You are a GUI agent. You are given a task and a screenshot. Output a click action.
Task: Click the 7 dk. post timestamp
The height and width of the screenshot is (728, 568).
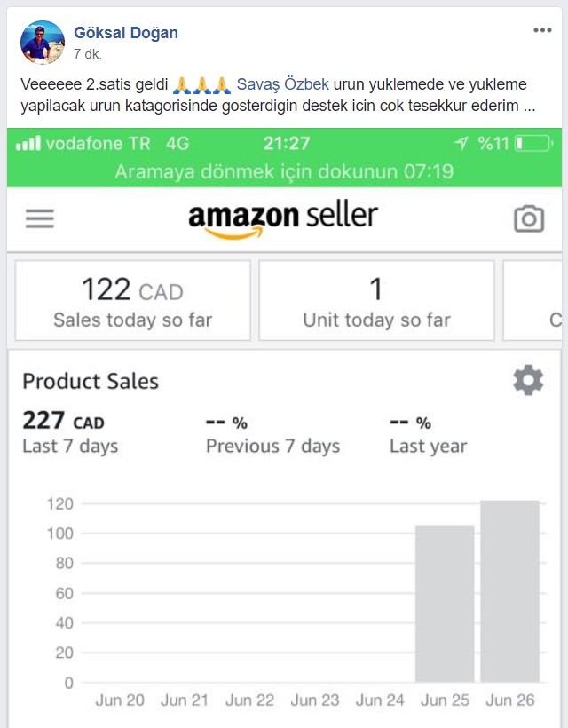pos(88,54)
